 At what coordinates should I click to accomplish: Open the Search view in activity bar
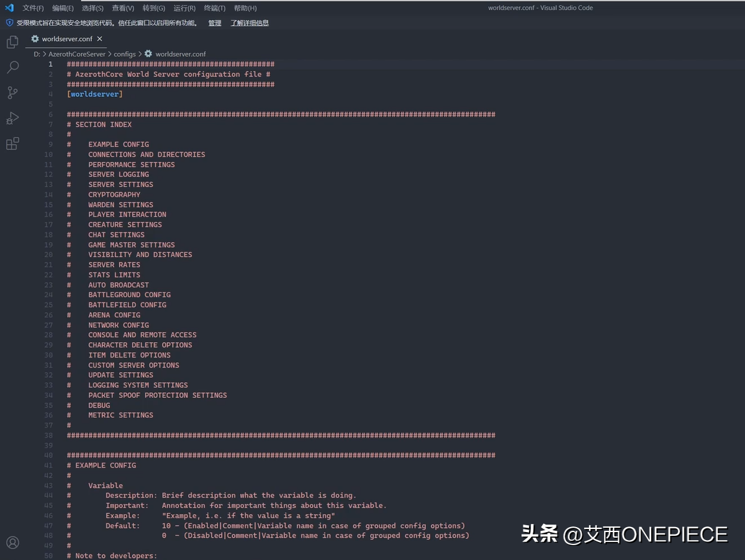12,68
